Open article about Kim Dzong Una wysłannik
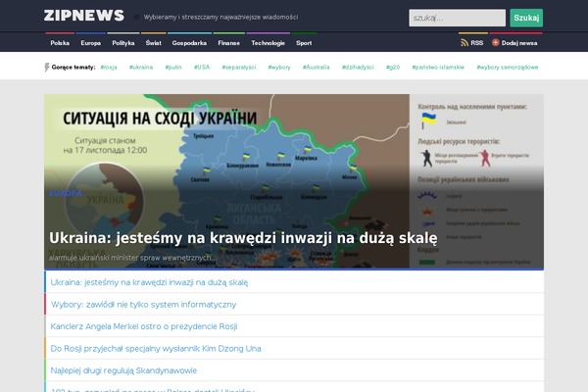The width and height of the screenshot is (588, 392). click(156, 349)
